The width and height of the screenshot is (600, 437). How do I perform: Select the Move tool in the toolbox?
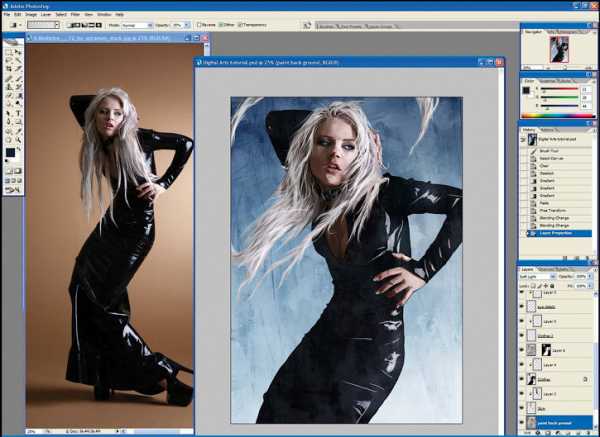[x=18, y=52]
